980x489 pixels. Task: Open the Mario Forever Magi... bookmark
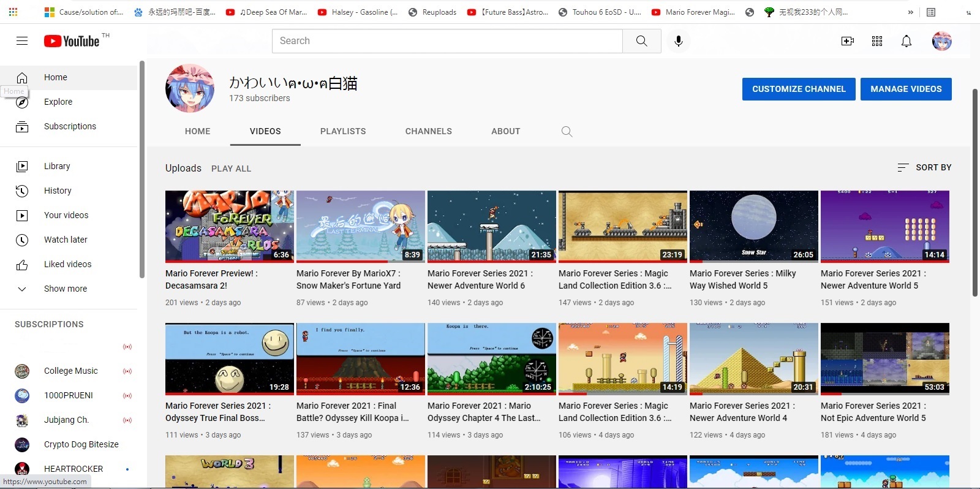coord(693,12)
